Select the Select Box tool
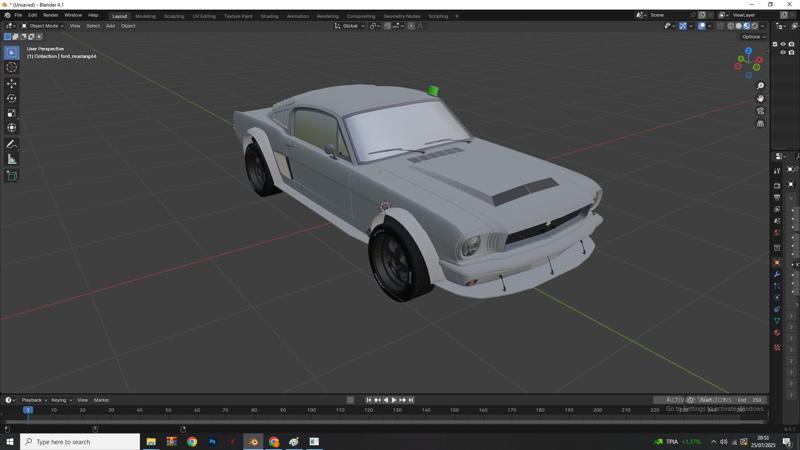Screen dimensions: 800x450 pyautogui.click(x=12, y=53)
